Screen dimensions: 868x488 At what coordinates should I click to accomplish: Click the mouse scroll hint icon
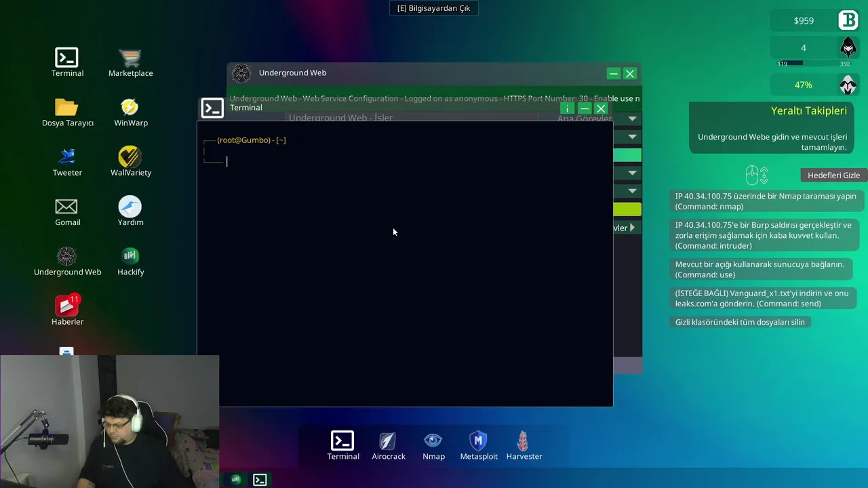(757, 176)
